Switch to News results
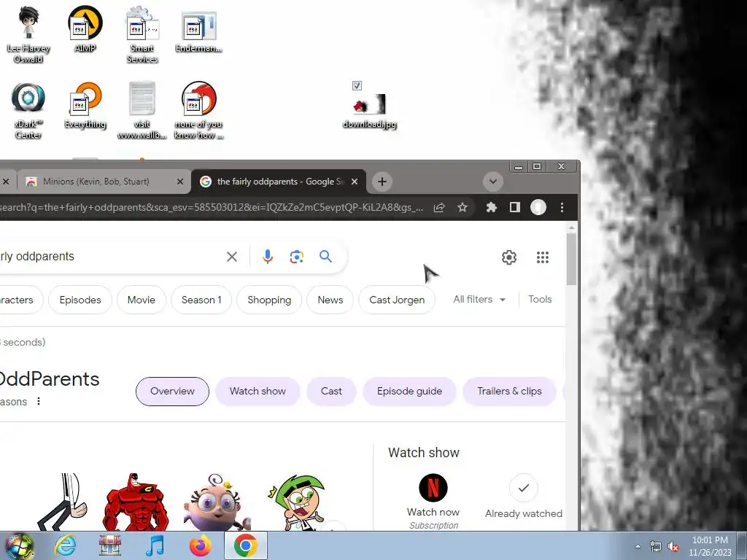Viewport: 747px width, 560px height. (330, 300)
